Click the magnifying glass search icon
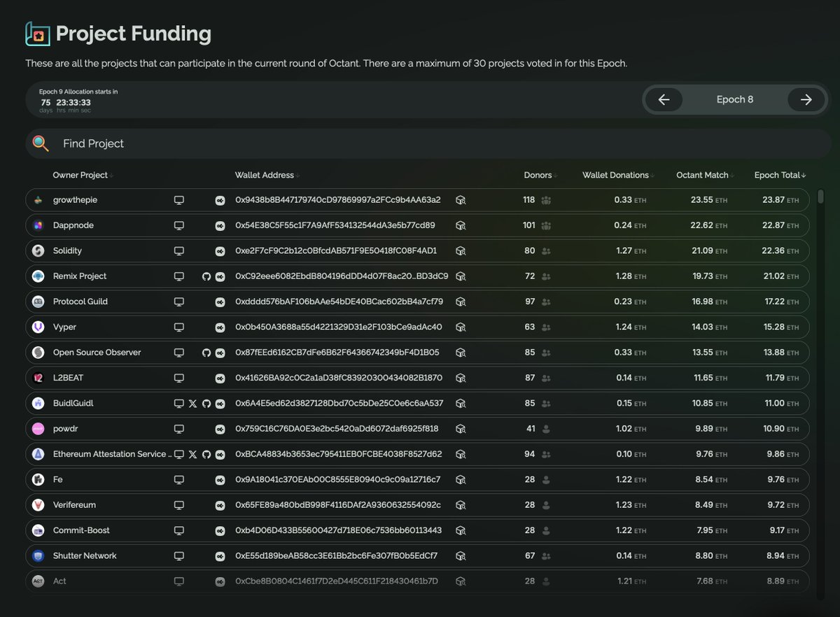Viewport: 840px width, 617px height. (41, 143)
